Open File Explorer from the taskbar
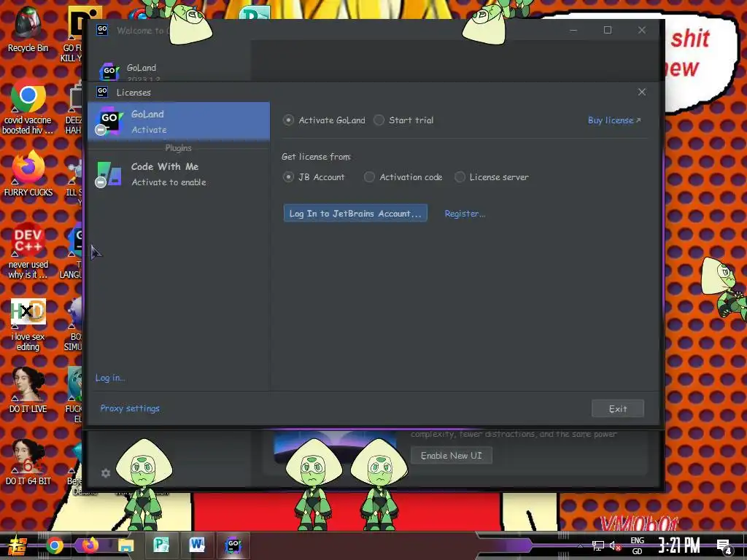This screenshot has width=747, height=560. click(x=125, y=545)
